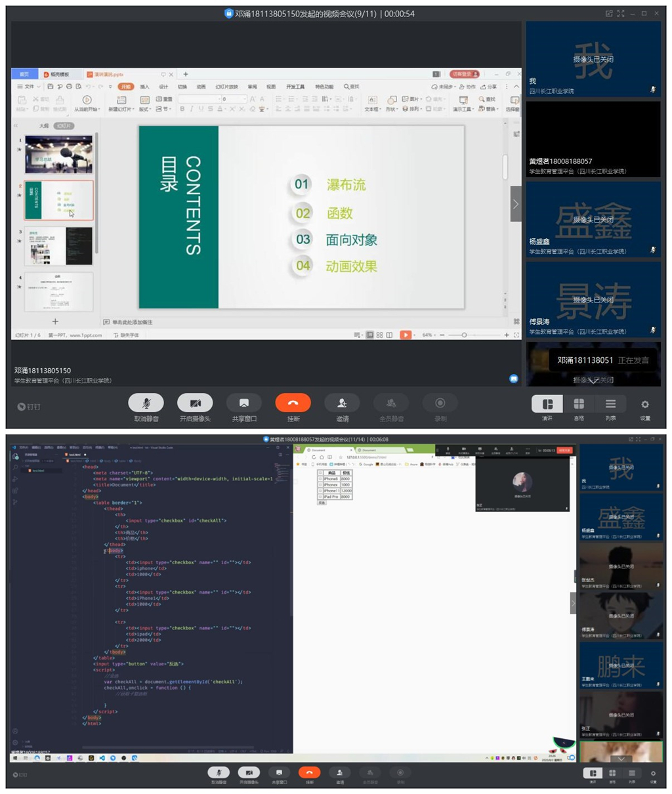Click the 面向对象 heading on the slide
The width and height of the screenshot is (672, 794).
pyautogui.click(x=352, y=240)
